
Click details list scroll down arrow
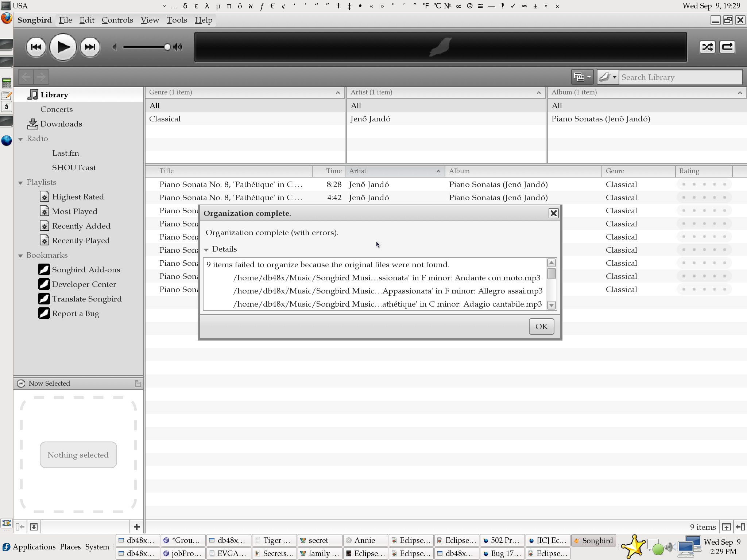[x=551, y=305]
